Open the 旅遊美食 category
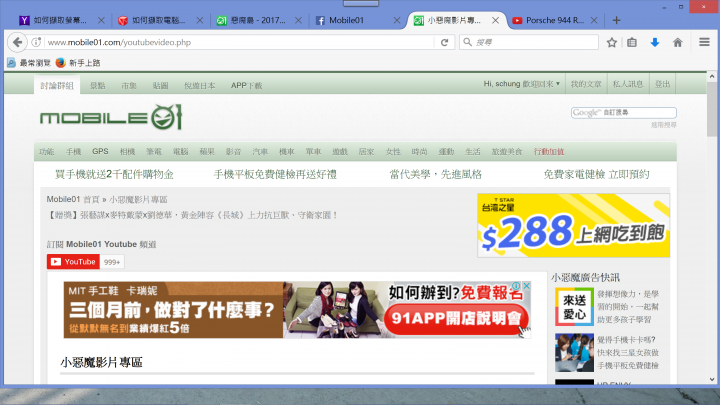Image resolution: width=720 pixels, height=405 pixels. [x=506, y=152]
